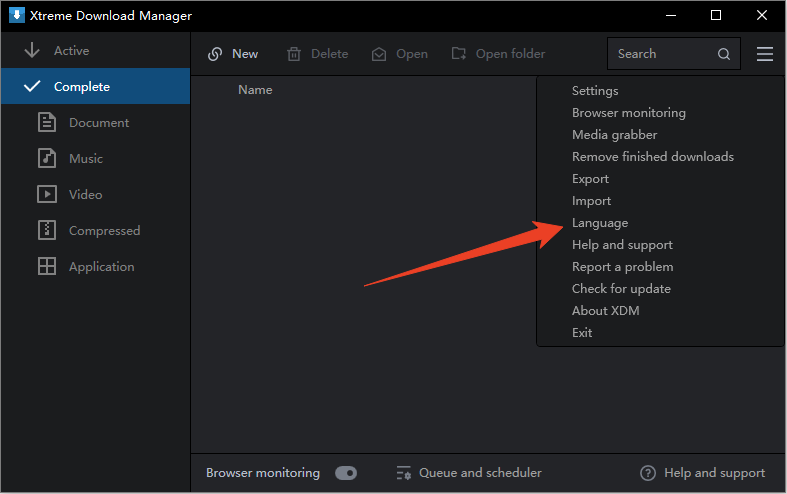Click the Browser monitoring label in bottom bar
Screen dimensions: 787x494
point(263,473)
